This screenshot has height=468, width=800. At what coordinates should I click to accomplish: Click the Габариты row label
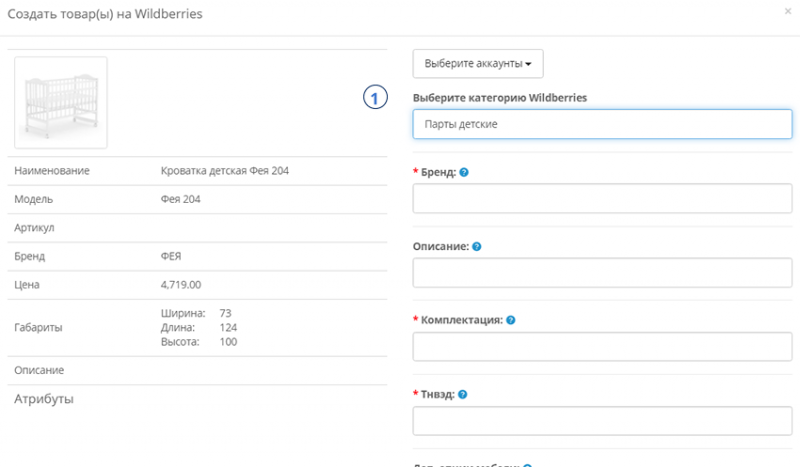coord(38,327)
